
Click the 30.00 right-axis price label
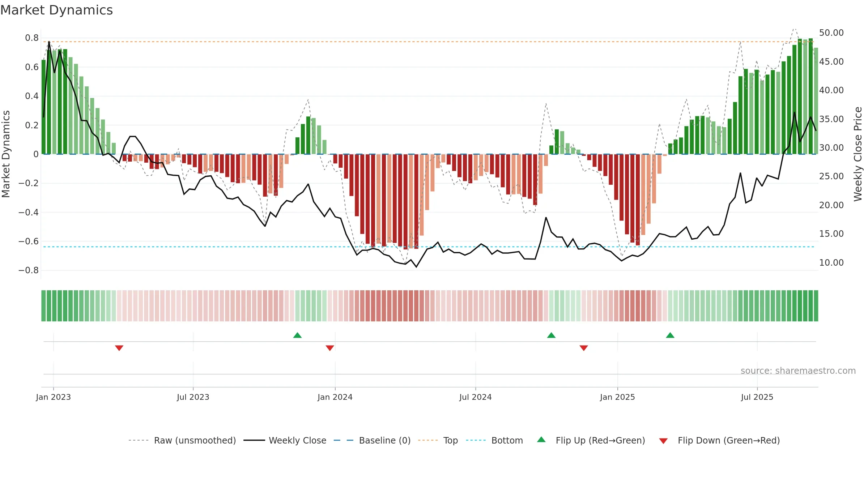click(x=831, y=148)
